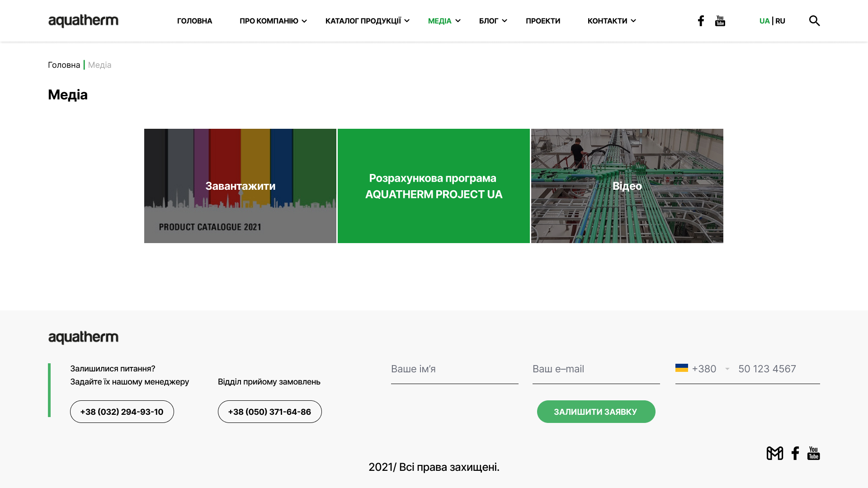Open the КАТАЛОГ ПРОДУКЦІЇ menu item
This screenshot has width=868, height=488.
[363, 21]
